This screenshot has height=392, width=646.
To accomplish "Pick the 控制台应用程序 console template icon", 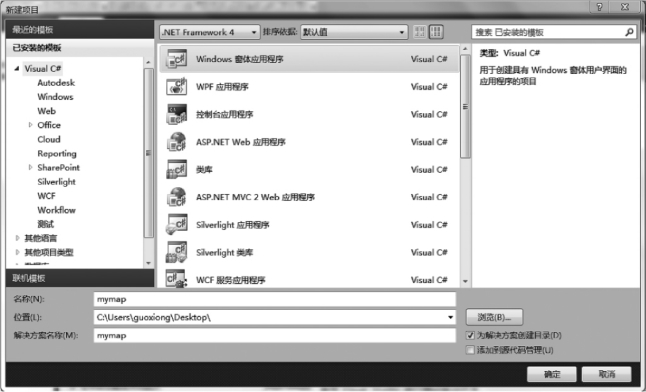I will point(176,114).
